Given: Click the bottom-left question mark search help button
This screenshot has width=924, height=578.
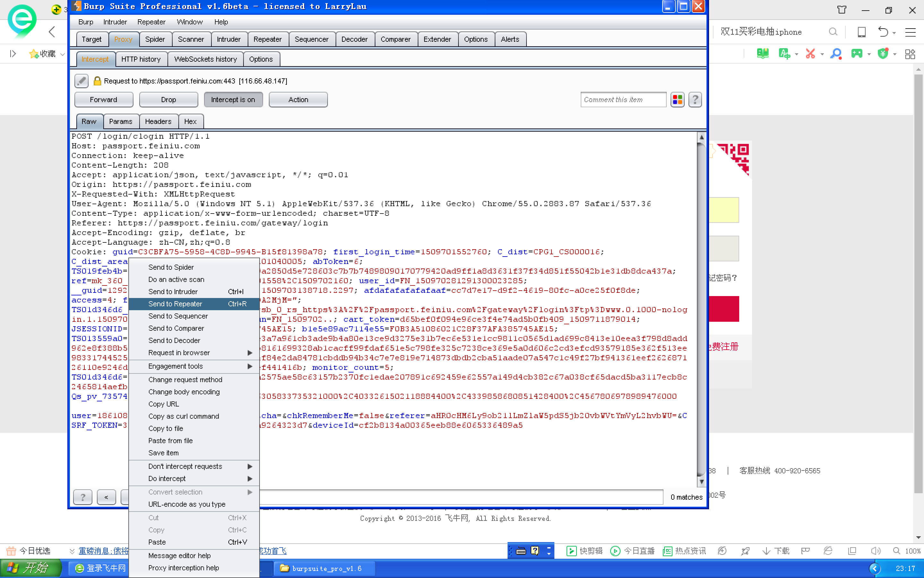Looking at the screenshot, I should click(x=82, y=497).
